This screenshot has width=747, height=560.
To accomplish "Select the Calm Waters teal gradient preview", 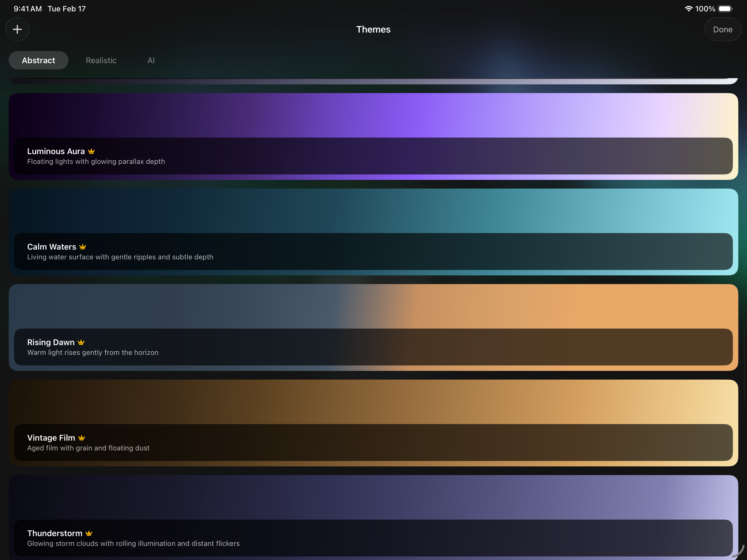I will [x=373, y=211].
